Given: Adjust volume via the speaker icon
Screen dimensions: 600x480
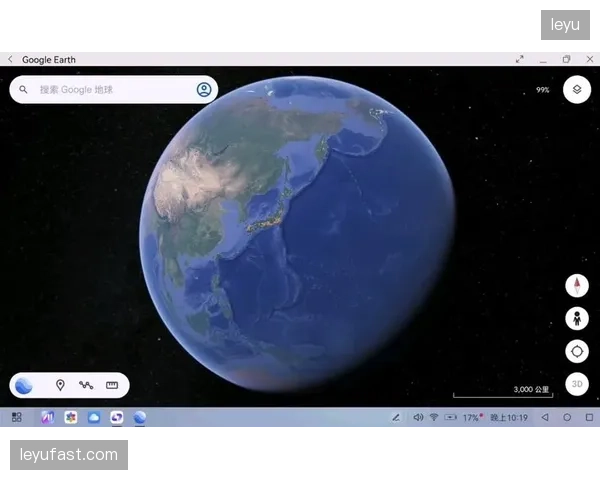Looking at the screenshot, I should (418, 417).
